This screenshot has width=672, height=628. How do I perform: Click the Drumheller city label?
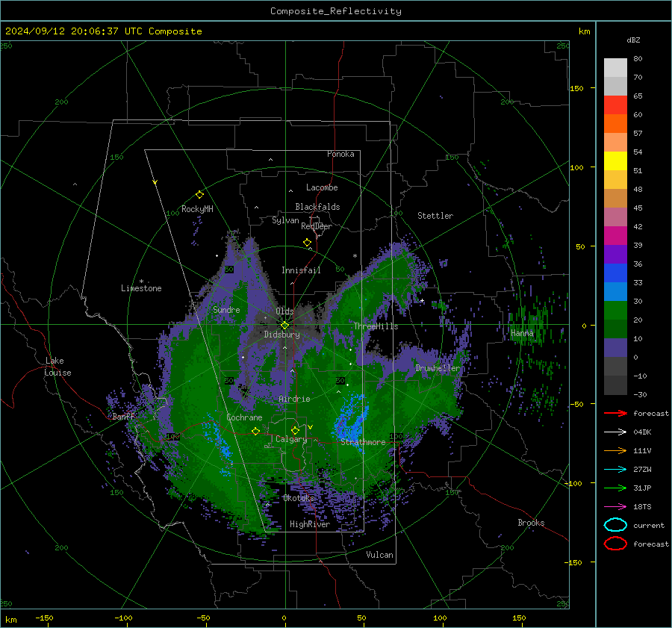point(438,368)
